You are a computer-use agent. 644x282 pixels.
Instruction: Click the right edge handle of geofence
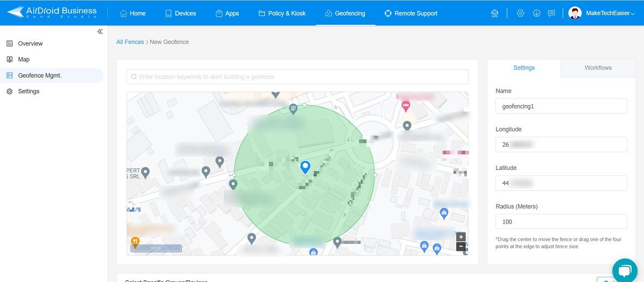pos(375,175)
